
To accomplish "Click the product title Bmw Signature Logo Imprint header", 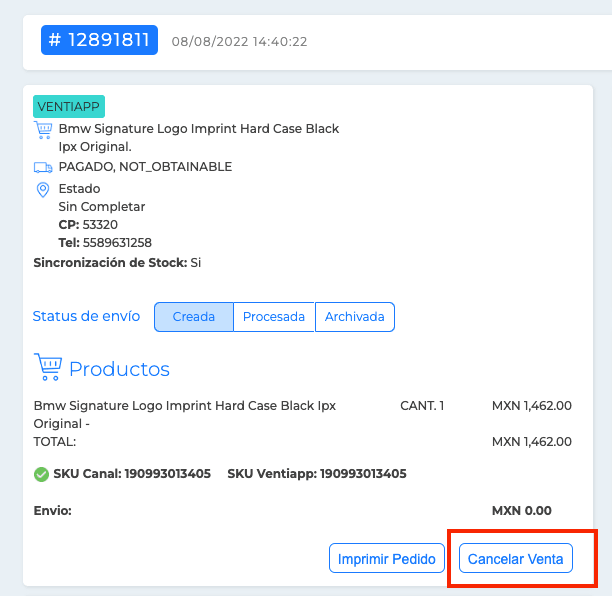I will pos(199,137).
